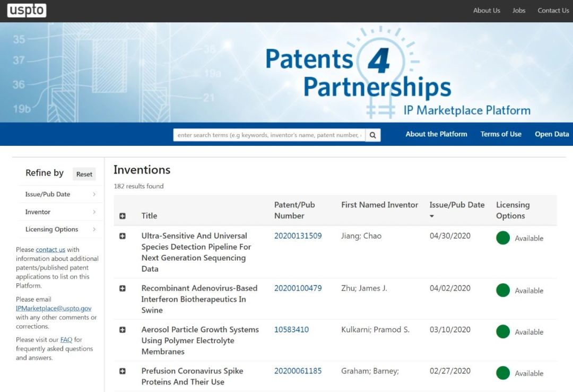Click the magnifying glass search button

click(x=373, y=135)
